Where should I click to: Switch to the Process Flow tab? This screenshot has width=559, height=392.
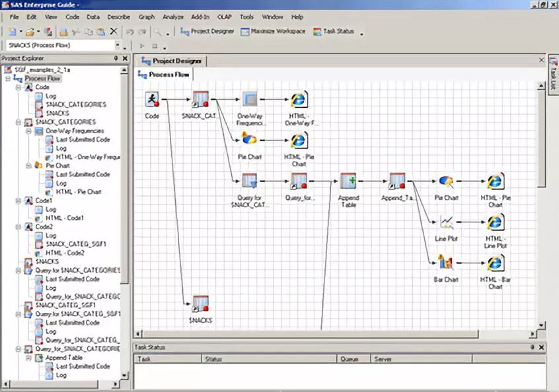click(x=164, y=75)
